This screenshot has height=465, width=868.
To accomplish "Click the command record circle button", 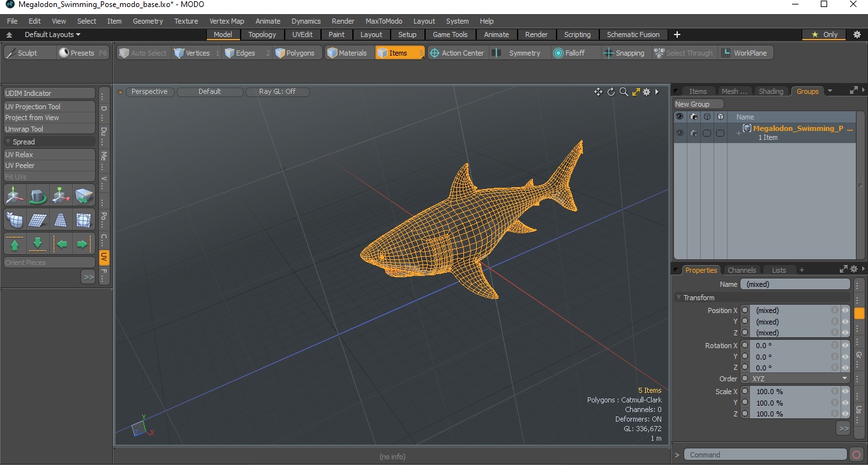I will coord(857,455).
